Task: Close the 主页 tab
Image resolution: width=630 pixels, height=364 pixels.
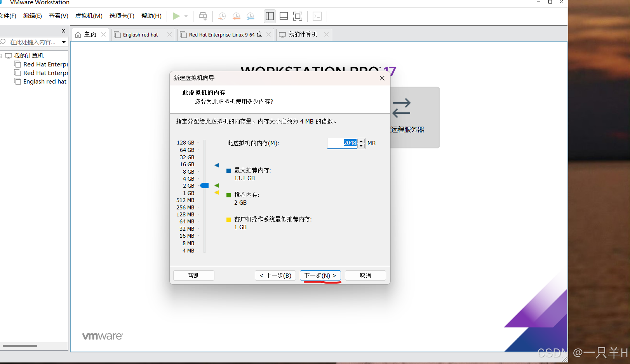Action: [x=103, y=35]
